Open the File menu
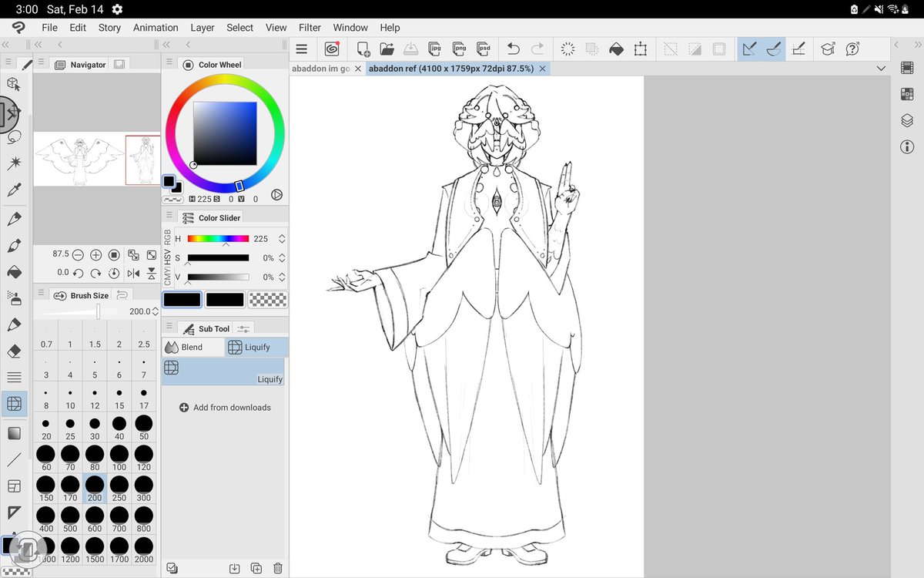 coord(49,27)
